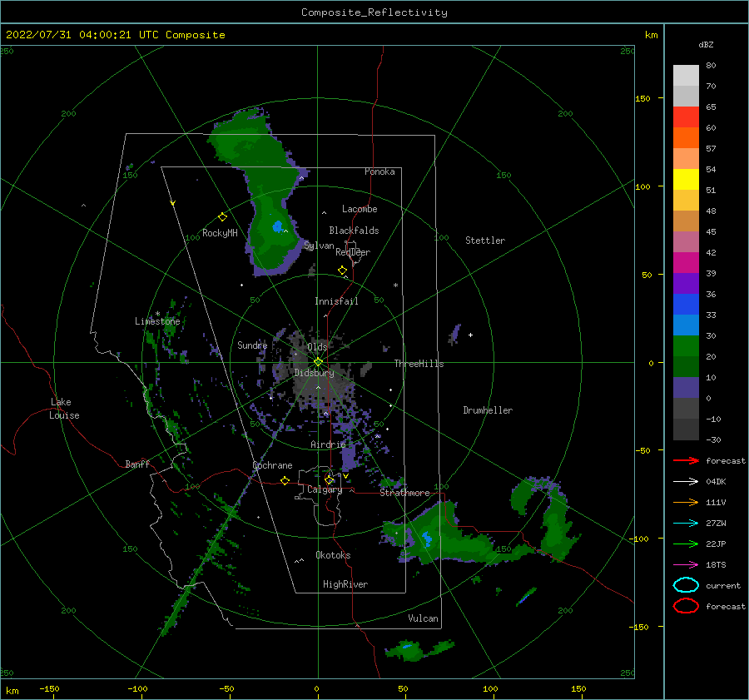The height and width of the screenshot is (700, 749).
Task: Click the cyan 27ZW arrow icon
Action: click(686, 524)
